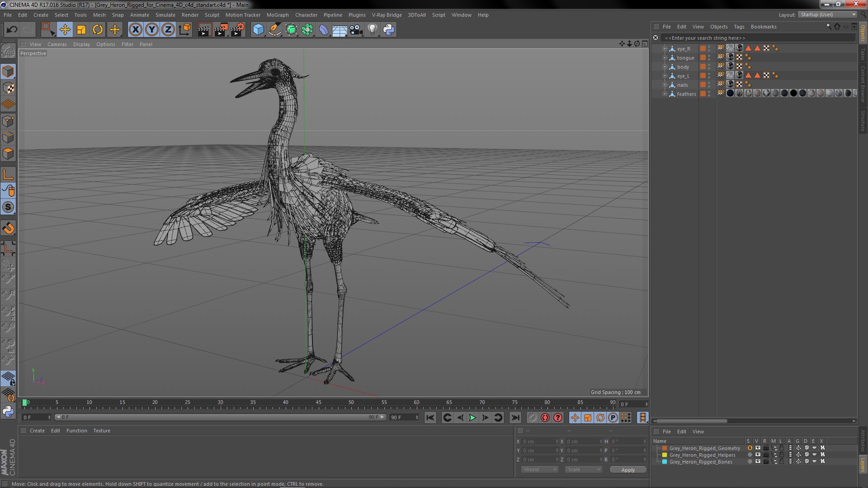The height and width of the screenshot is (488, 868).
Task: Open the MoGraph menu
Action: (x=277, y=15)
